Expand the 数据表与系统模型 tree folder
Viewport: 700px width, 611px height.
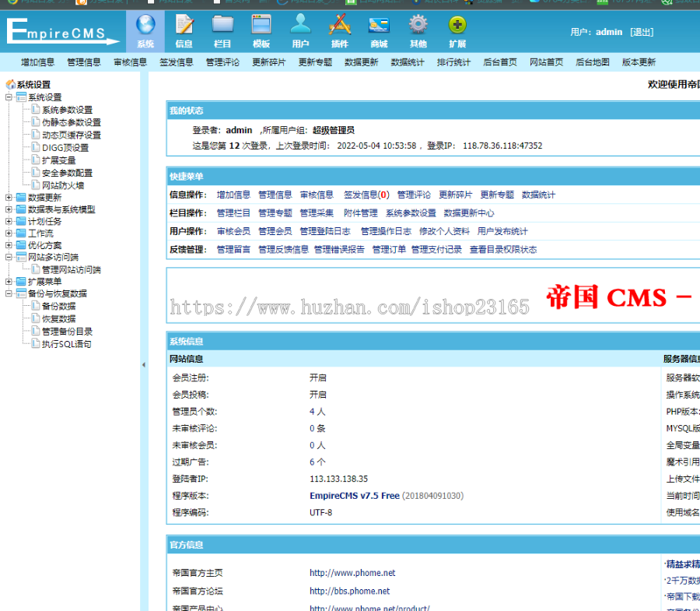[9, 209]
